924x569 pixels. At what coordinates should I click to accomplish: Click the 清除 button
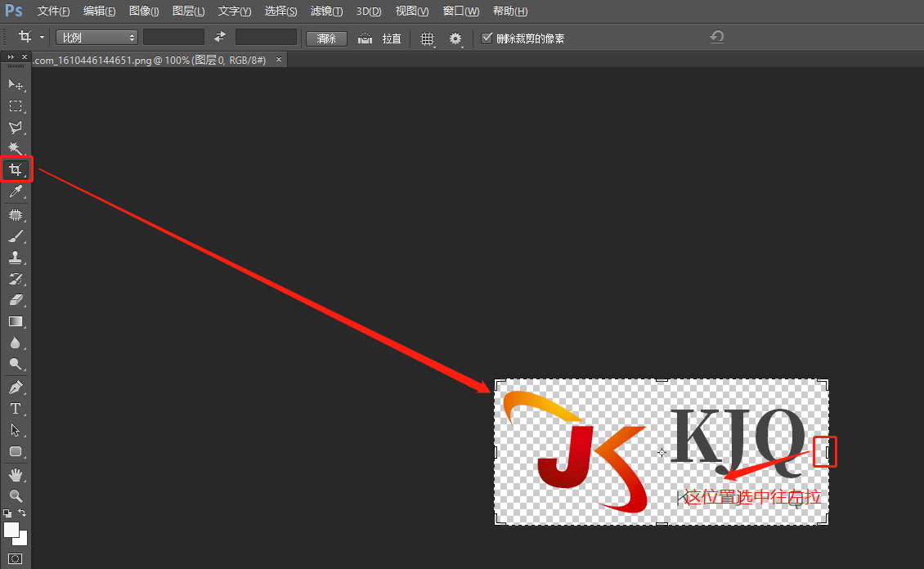click(x=326, y=39)
